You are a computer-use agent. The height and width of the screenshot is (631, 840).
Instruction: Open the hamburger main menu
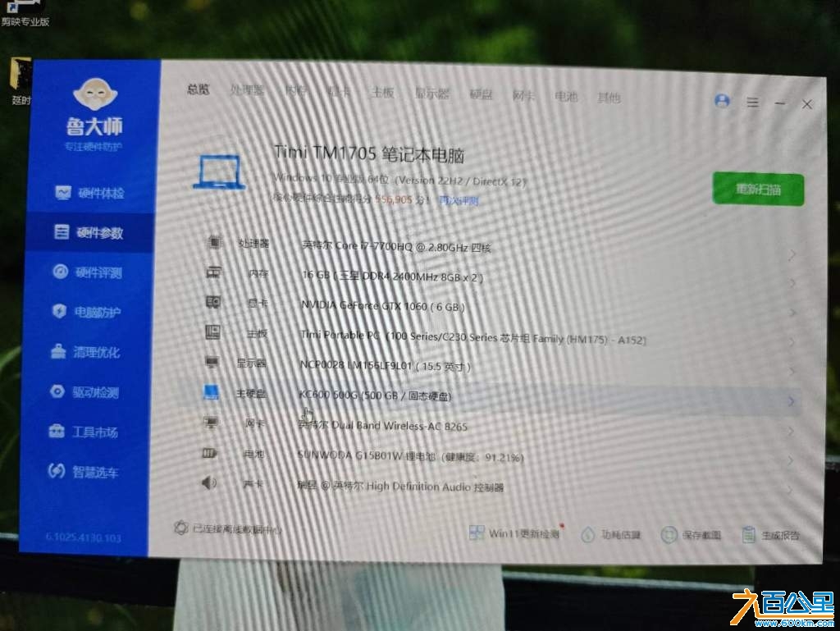click(753, 103)
